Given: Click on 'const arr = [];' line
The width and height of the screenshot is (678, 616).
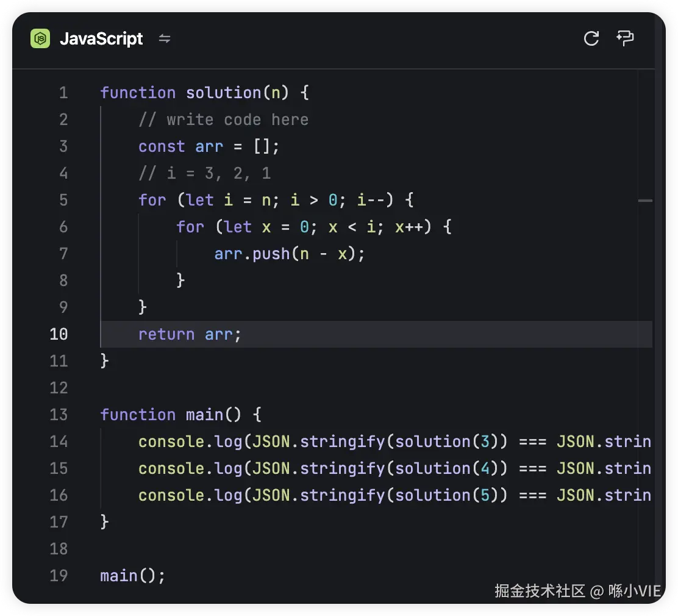Looking at the screenshot, I should click(x=209, y=146).
